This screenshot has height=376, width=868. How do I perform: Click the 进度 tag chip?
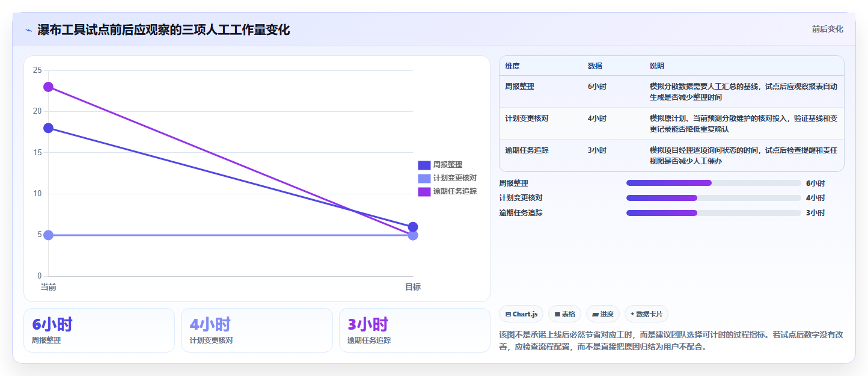[x=603, y=314]
